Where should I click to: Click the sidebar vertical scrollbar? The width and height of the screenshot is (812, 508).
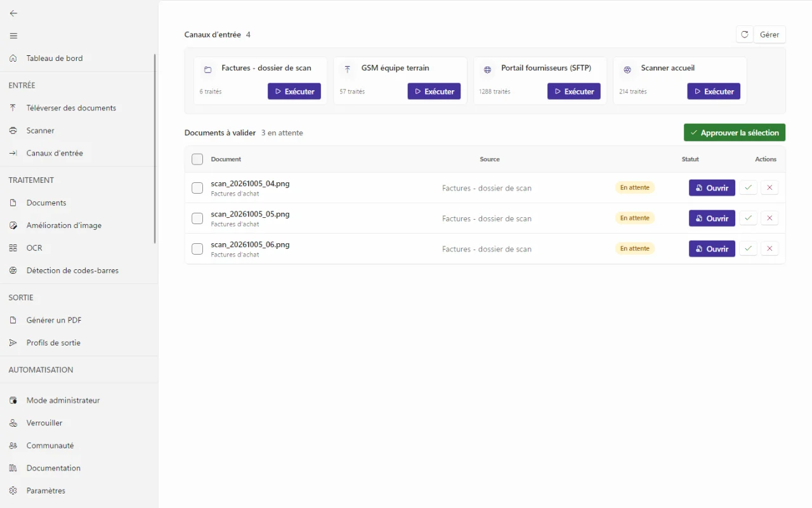(155, 149)
